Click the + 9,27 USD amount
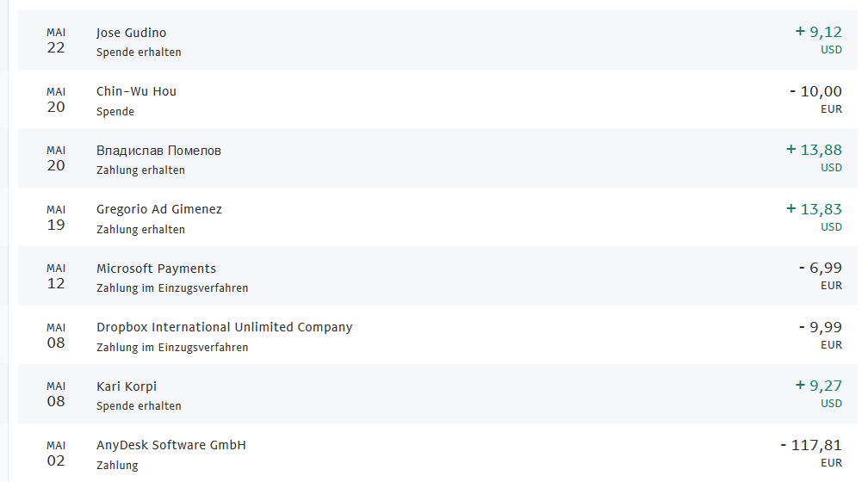This screenshot has width=868, height=482. (818, 386)
